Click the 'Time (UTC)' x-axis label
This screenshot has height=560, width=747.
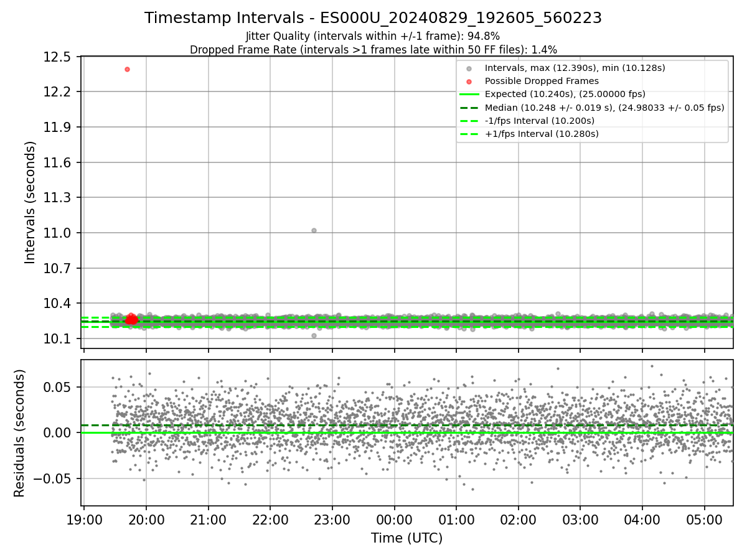[x=407, y=538]
